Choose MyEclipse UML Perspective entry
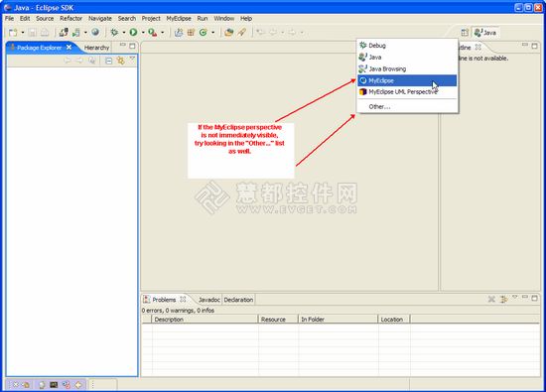Image resolution: width=546 pixels, height=392 pixels. pyautogui.click(x=407, y=92)
